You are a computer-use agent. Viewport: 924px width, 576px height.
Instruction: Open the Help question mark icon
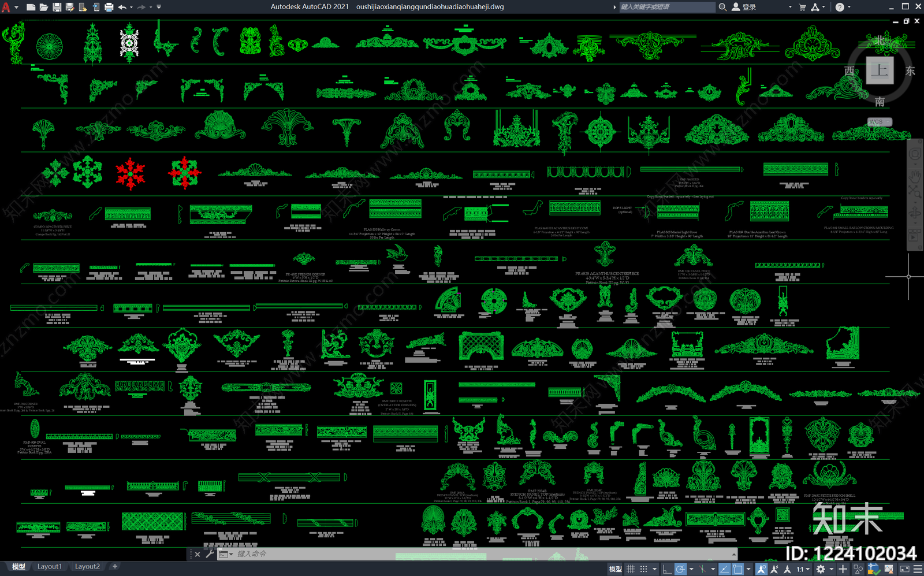coord(840,7)
